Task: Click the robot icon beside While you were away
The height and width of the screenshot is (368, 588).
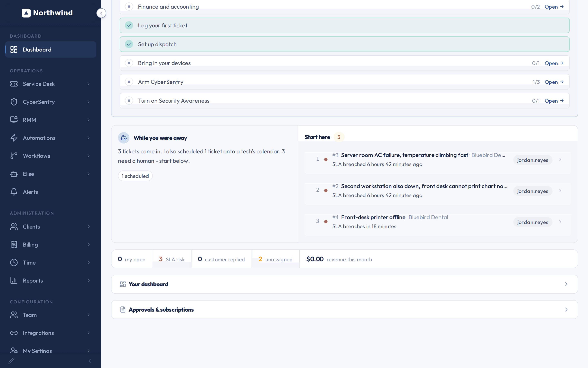Action: 124,138
